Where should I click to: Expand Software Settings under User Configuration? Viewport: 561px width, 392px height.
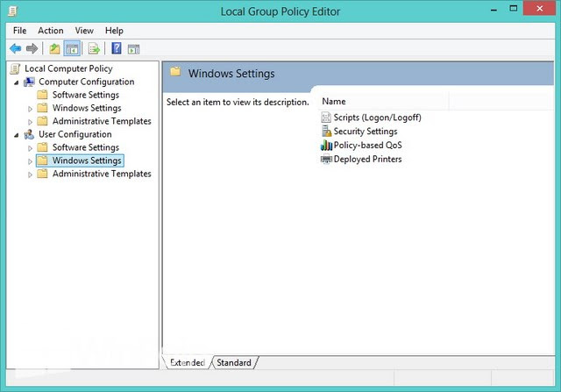pos(30,148)
